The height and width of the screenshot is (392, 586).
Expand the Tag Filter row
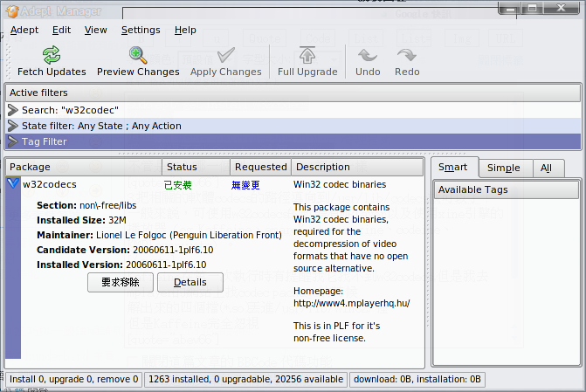click(x=13, y=141)
